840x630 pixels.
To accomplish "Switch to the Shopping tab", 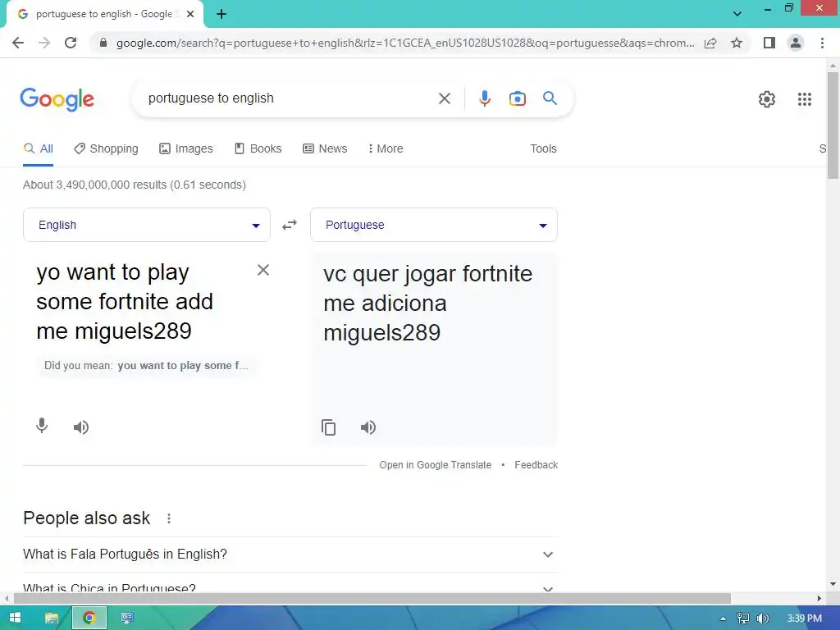I will tap(106, 149).
